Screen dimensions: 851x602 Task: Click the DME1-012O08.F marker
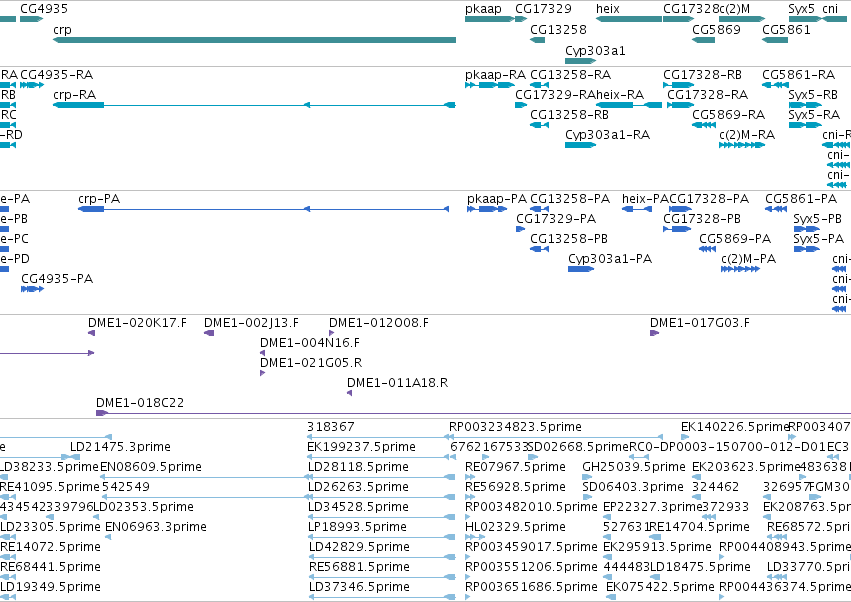pos(331,333)
